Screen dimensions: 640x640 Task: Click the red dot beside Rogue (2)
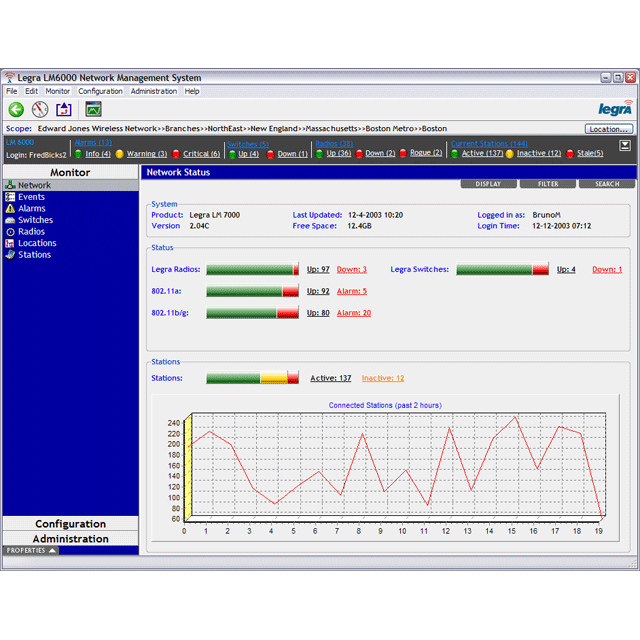point(403,153)
